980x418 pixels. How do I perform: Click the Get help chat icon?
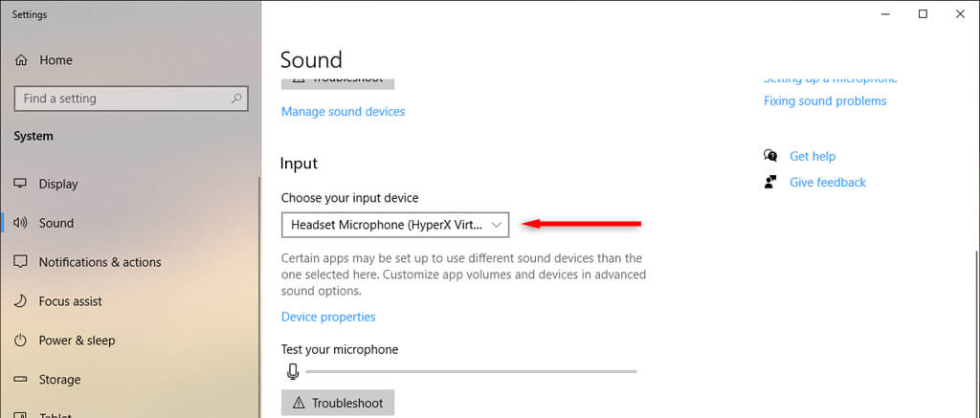770,156
